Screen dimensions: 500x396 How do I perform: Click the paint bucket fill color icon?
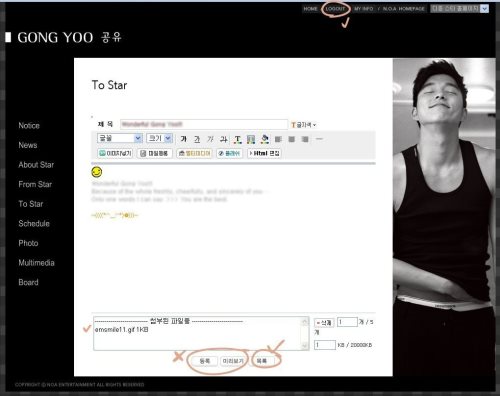coord(265,139)
